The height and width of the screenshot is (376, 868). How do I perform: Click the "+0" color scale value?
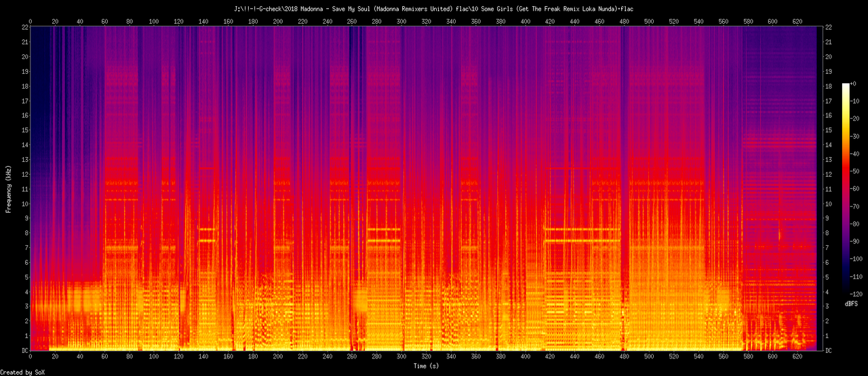pyautogui.click(x=853, y=83)
